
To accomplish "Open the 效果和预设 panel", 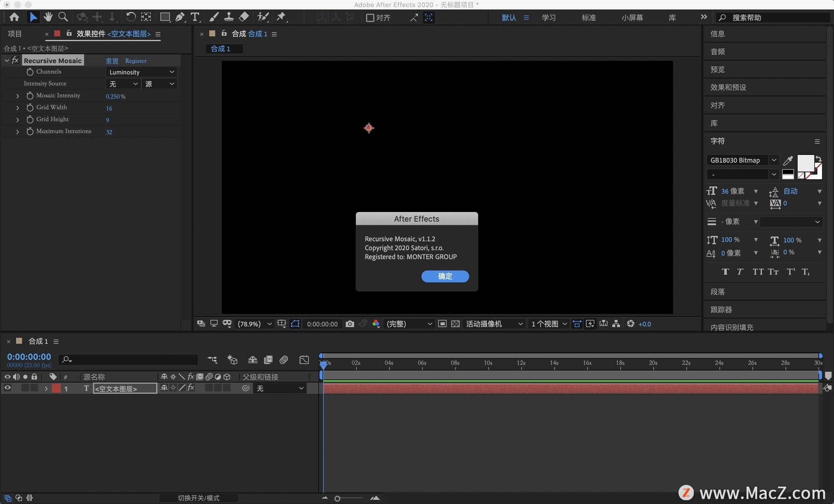I will (728, 87).
